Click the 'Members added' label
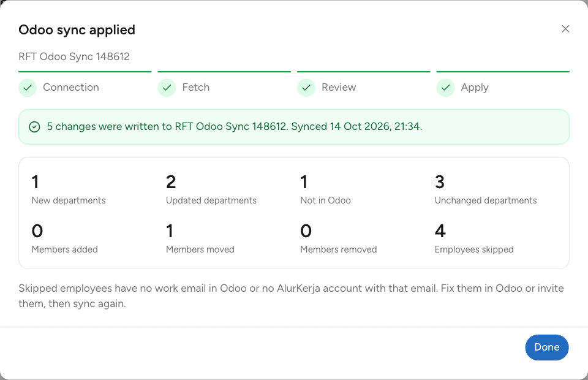Image resolution: width=588 pixels, height=380 pixels. click(64, 249)
